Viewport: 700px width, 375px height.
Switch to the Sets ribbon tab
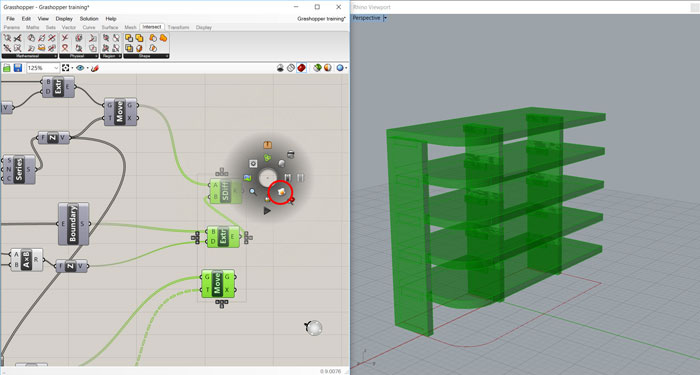(x=50, y=27)
